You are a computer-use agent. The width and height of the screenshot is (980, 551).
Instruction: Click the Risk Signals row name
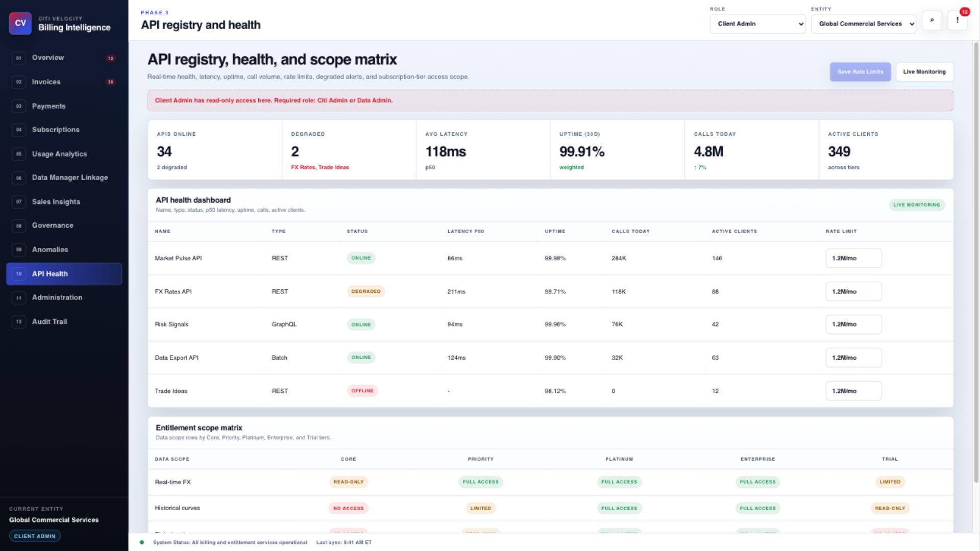171,324
